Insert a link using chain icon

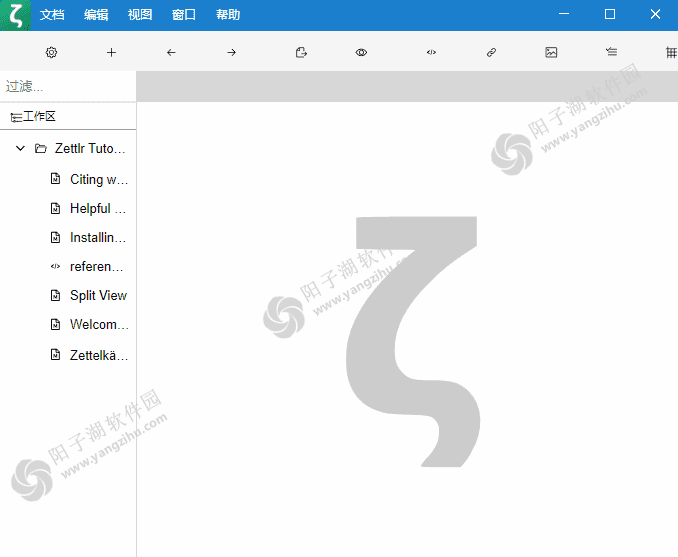click(491, 52)
